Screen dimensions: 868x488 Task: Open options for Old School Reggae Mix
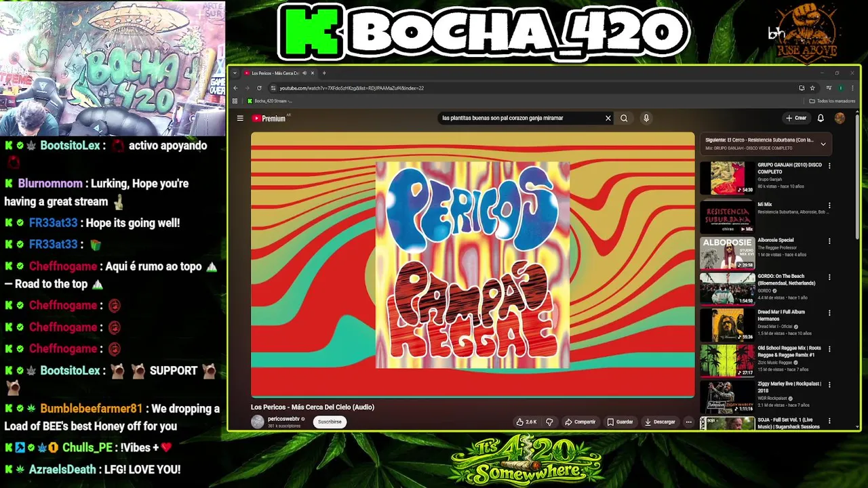(x=829, y=349)
